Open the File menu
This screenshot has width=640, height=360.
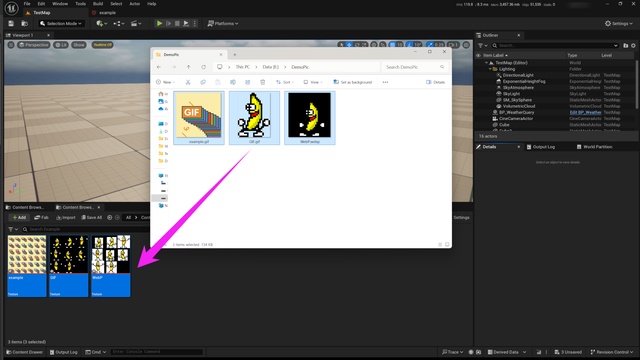tap(27, 4)
